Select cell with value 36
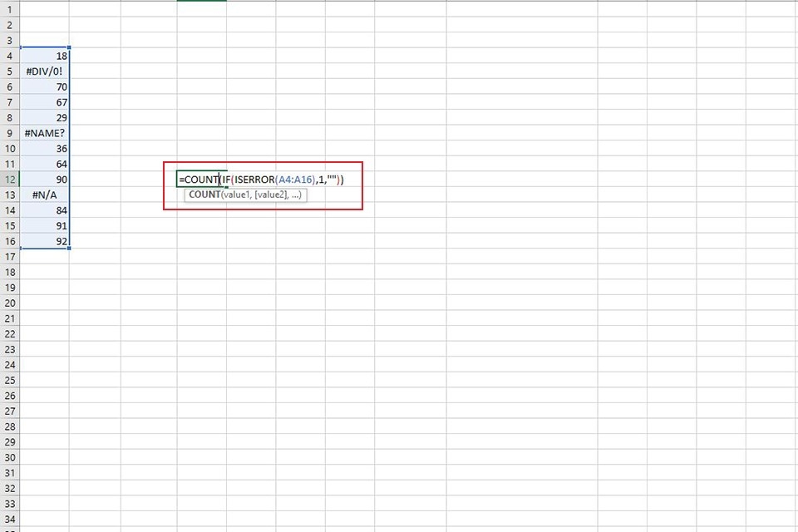Image resolution: width=798 pixels, height=532 pixels. point(45,148)
